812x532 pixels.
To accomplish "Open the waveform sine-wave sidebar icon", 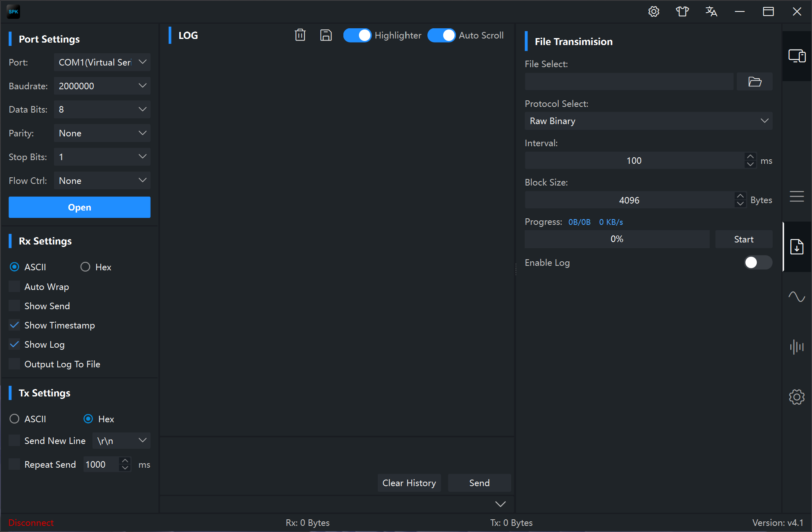I will coord(797,297).
